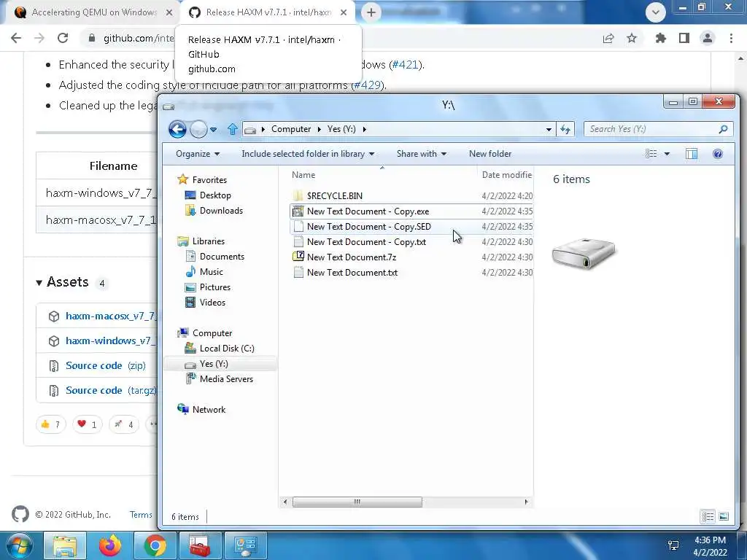Open Include selected folder in library menu
This screenshot has width=747, height=560.
(308, 154)
